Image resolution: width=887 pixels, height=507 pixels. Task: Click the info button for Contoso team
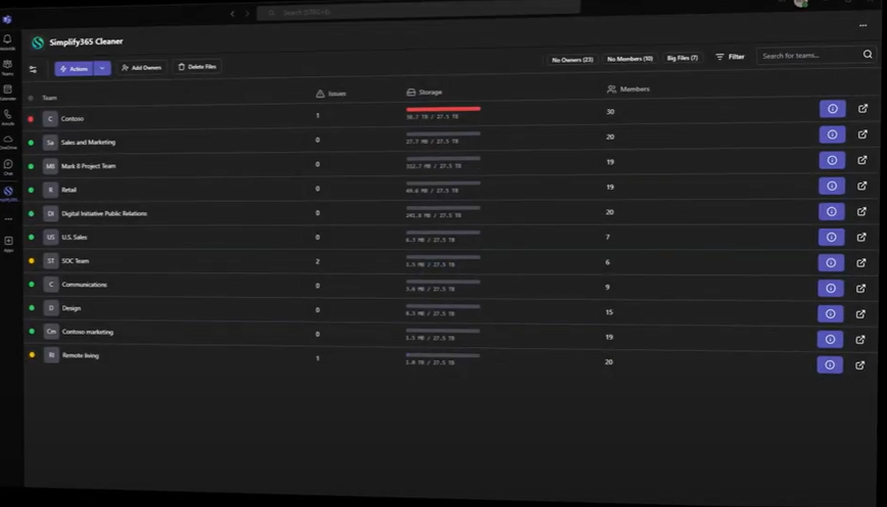832,109
